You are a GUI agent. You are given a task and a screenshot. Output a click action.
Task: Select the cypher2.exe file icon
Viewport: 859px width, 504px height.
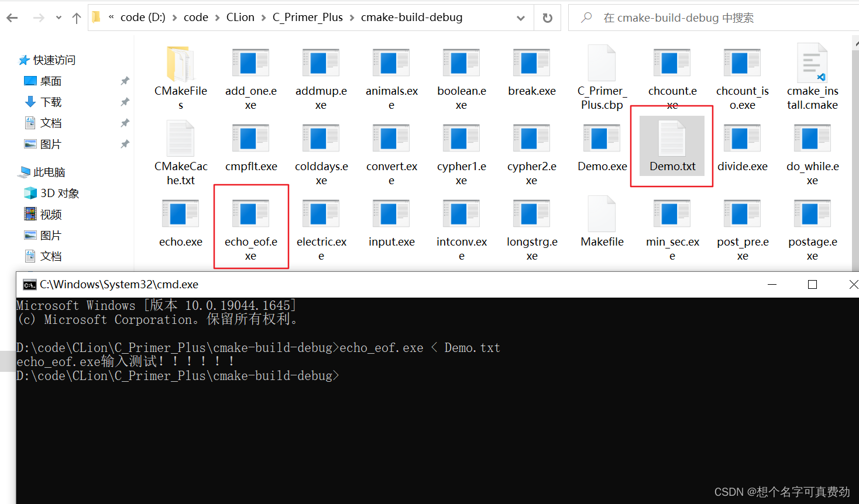coord(531,139)
